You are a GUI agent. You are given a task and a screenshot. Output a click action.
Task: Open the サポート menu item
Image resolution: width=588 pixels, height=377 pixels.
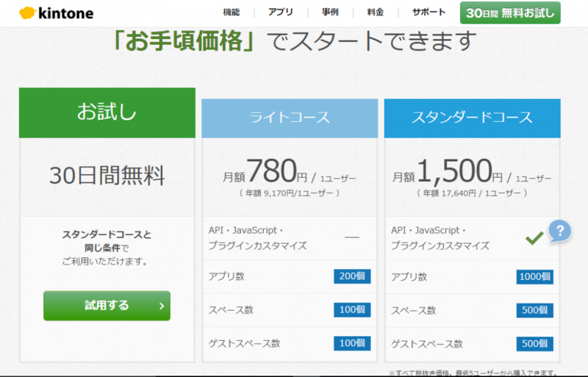point(429,12)
